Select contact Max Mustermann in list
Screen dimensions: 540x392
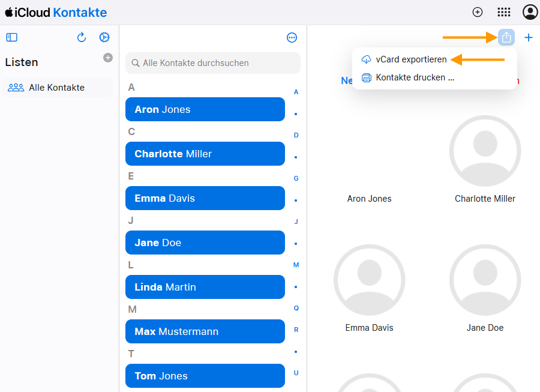click(205, 331)
